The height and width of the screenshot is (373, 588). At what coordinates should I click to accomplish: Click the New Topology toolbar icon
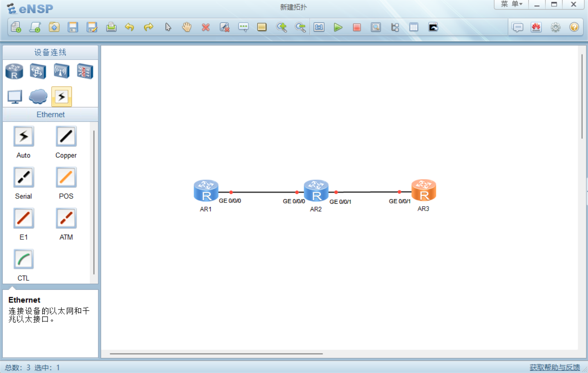tap(16, 27)
